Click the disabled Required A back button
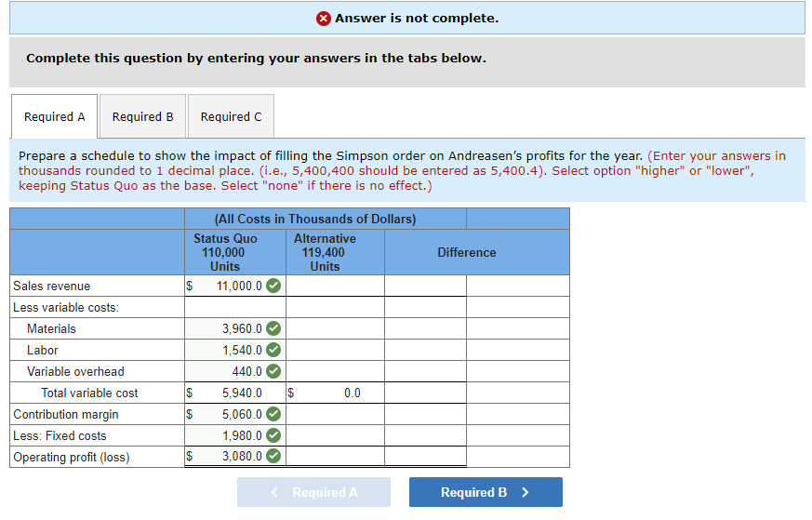This screenshot has height=520, width=812. tap(313, 492)
